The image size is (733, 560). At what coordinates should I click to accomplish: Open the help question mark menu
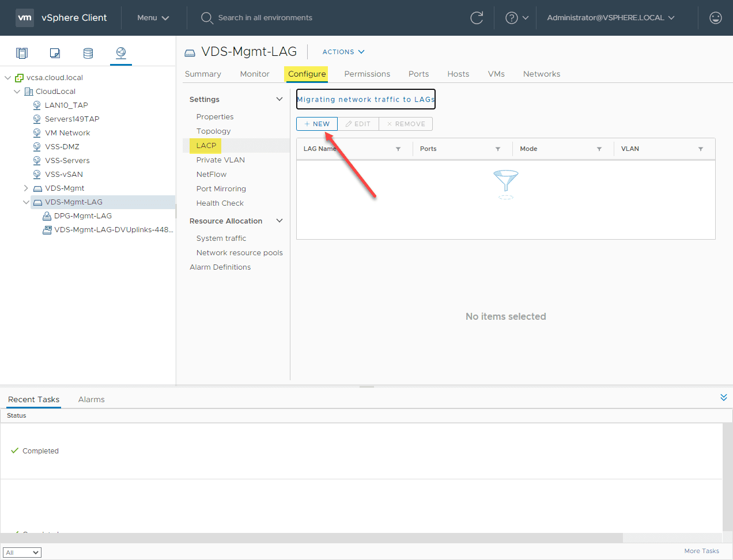pos(517,18)
